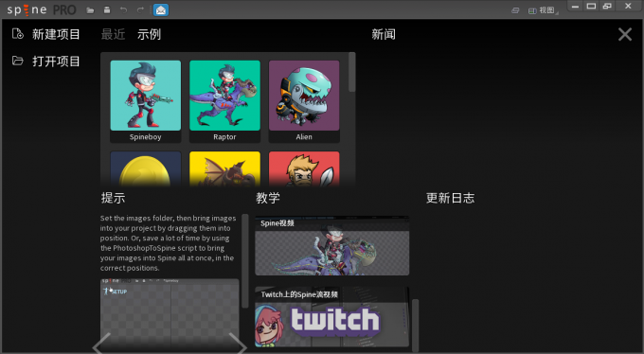The height and width of the screenshot is (354, 644).
Task: Click the restore window button
Action: click(607, 7)
